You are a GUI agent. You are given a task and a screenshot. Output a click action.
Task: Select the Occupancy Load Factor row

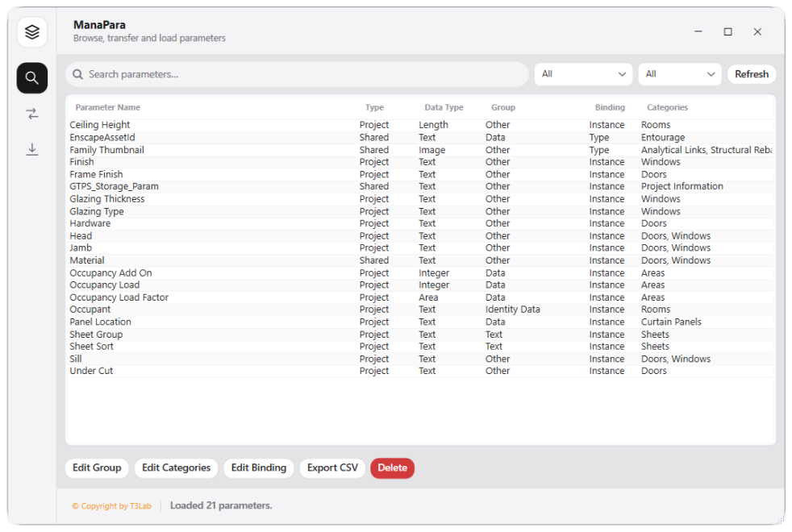[x=420, y=297]
